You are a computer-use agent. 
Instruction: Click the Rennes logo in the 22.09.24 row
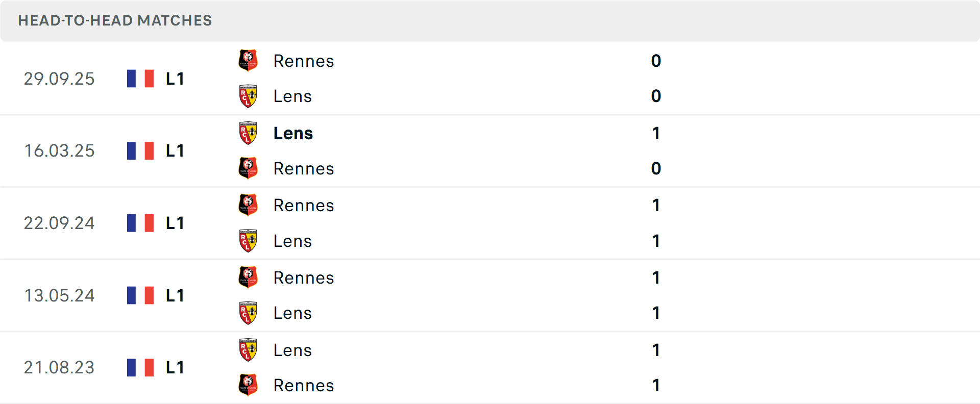pyautogui.click(x=249, y=205)
